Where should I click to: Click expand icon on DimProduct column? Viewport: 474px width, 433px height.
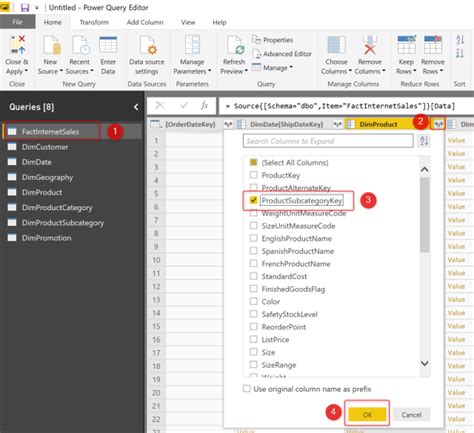point(439,124)
